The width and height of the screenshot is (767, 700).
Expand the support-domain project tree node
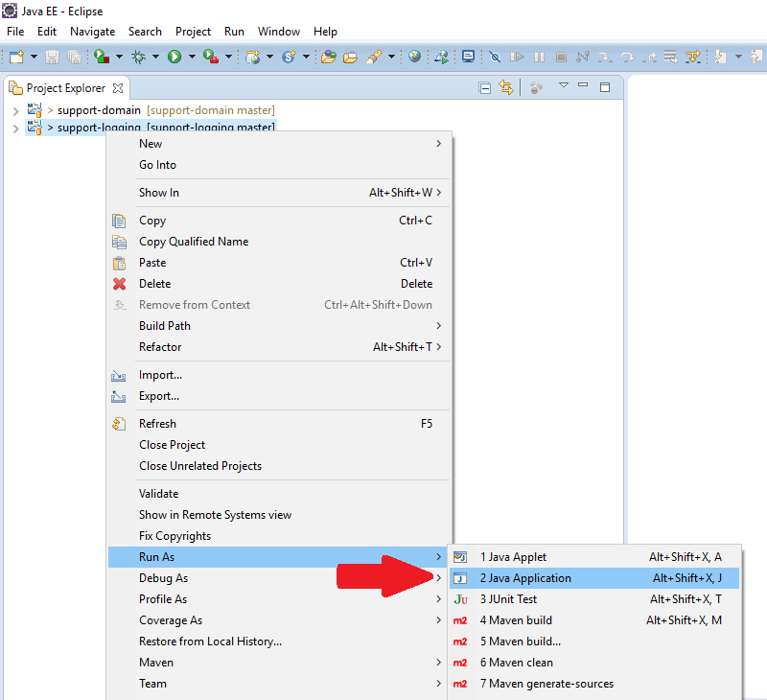click(15, 110)
